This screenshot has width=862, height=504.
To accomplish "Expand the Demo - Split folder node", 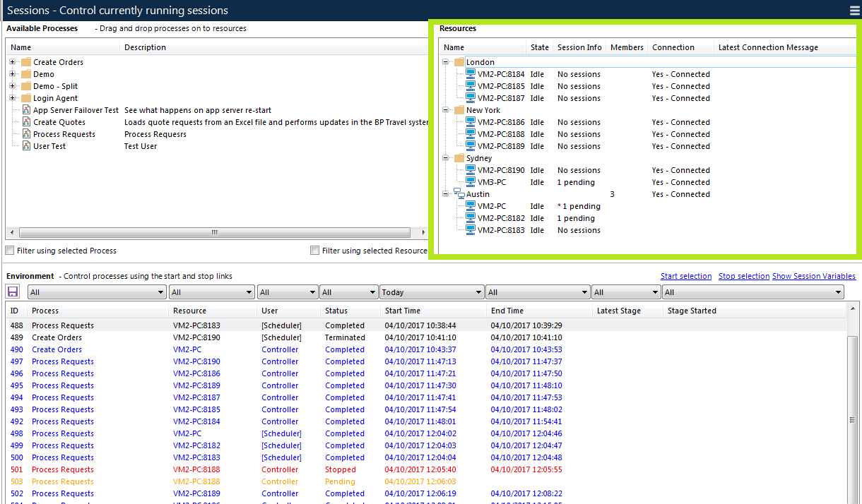I will [13, 86].
